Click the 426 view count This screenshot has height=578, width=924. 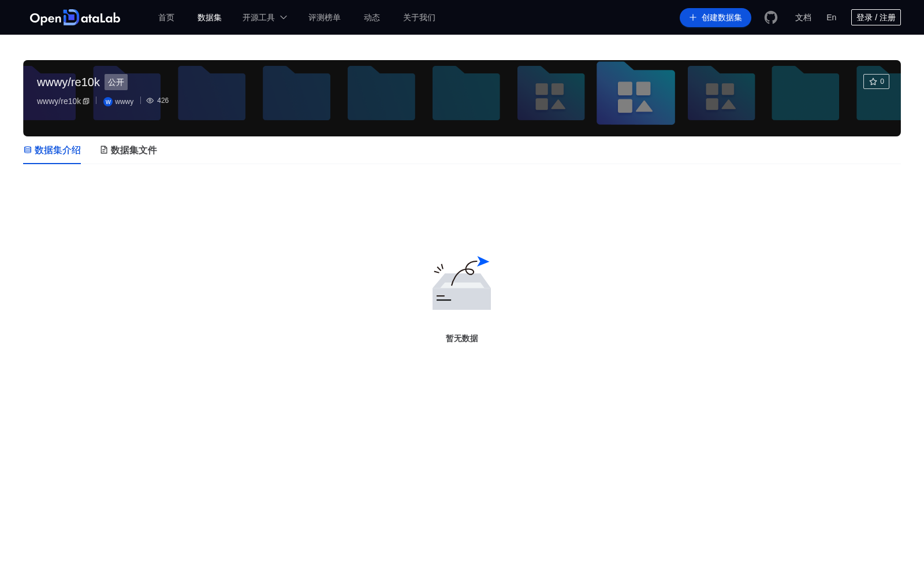pyautogui.click(x=163, y=101)
